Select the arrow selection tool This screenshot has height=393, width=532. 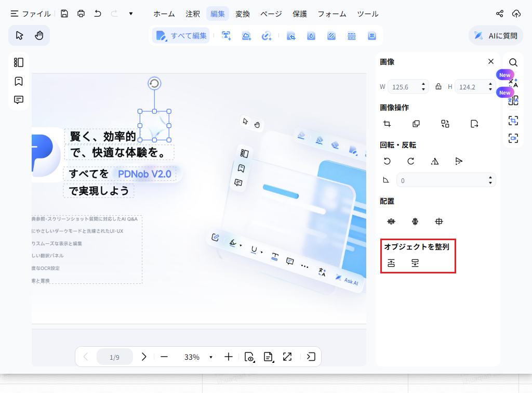coord(19,35)
